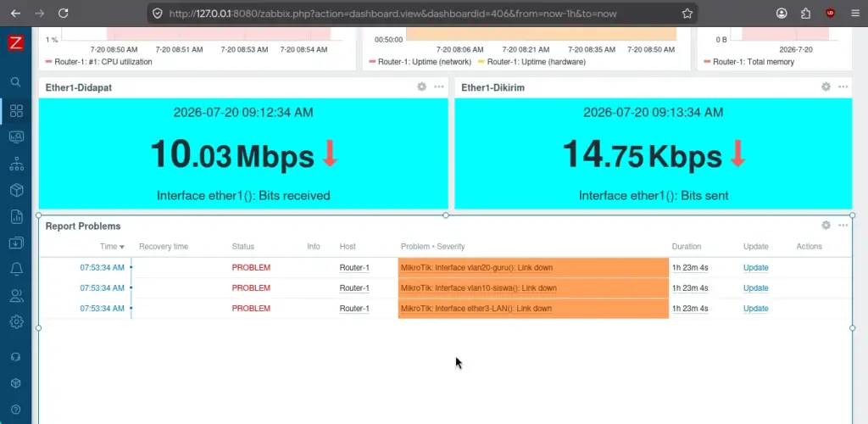Open the Support headset sidebar icon
The width and height of the screenshot is (868, 424).
point(16,357)
